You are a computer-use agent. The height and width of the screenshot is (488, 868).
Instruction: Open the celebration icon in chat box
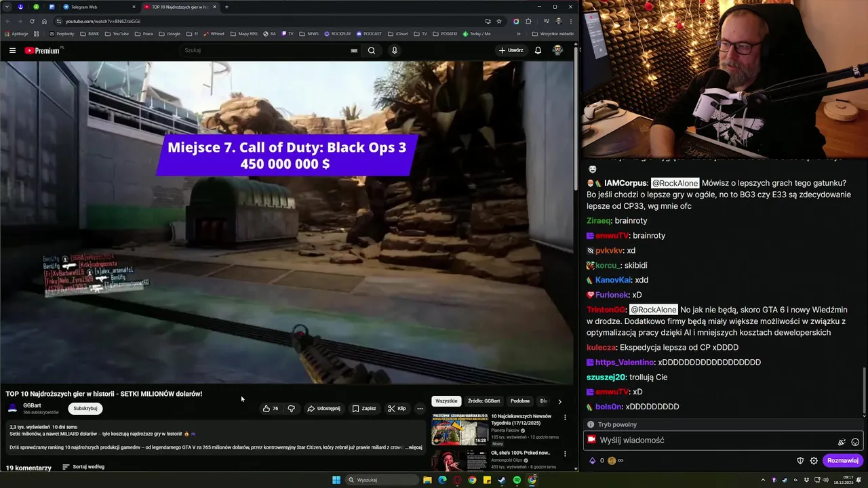tap(842, 442)
